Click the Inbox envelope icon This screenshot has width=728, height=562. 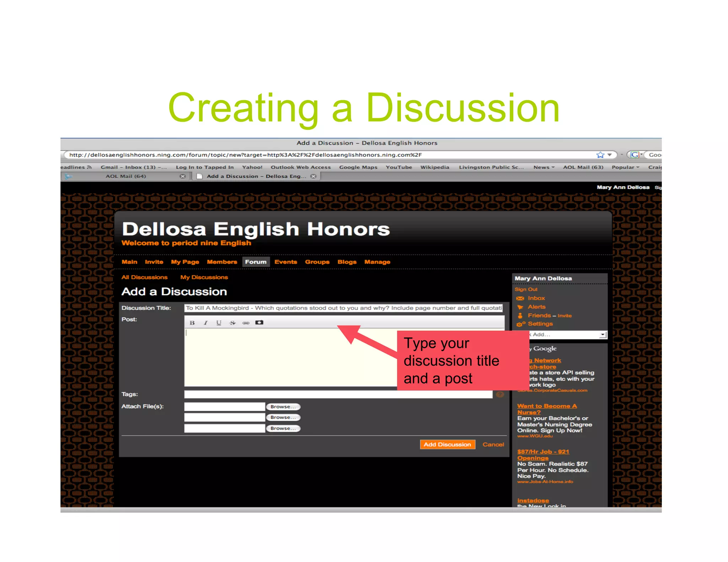(x=520, y=298)
